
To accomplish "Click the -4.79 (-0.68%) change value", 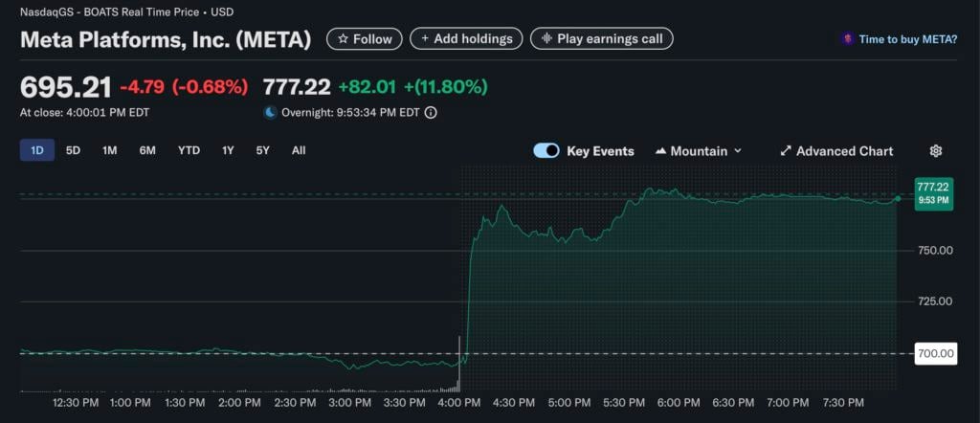I will click(x=184, y=87).
